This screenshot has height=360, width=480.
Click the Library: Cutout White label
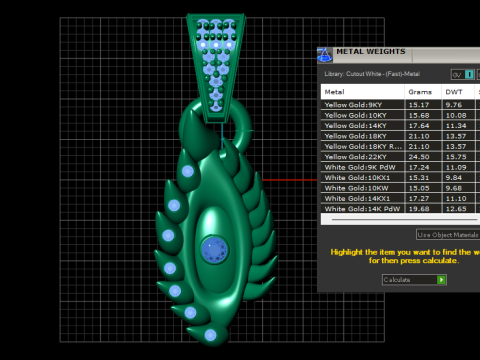372,74
